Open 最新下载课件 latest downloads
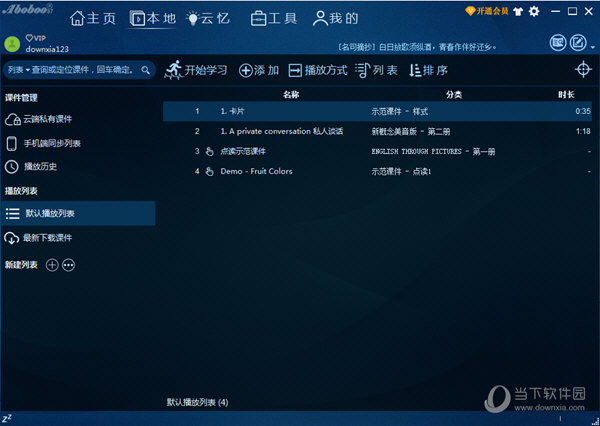 coord(38,238)
